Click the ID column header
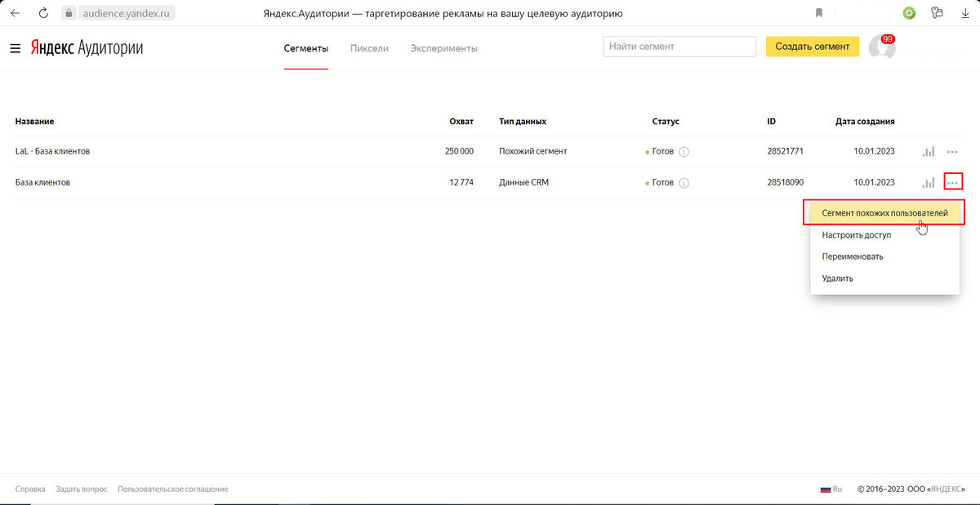This screenshot has height=505, width=980. pos(772,121)
